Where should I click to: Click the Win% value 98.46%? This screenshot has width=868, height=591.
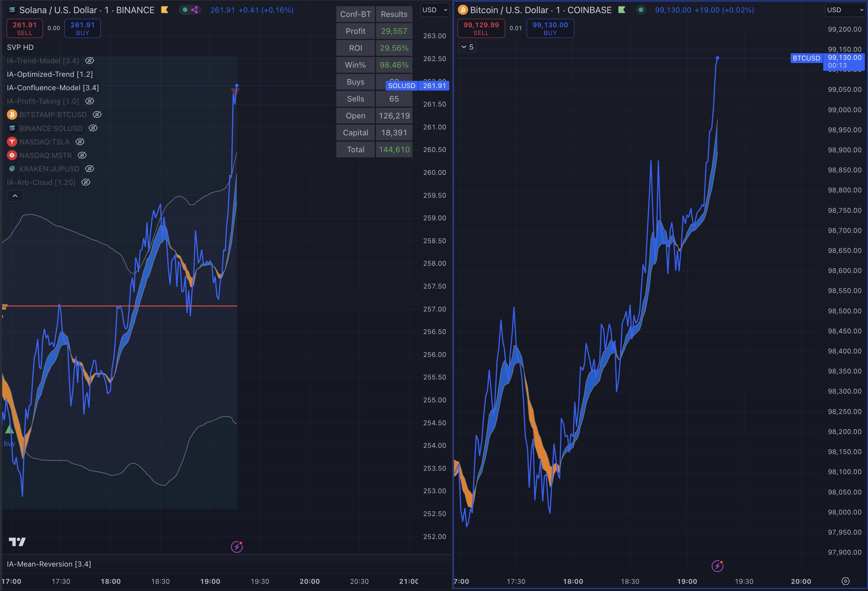pyautogui.click(x=394, y=65)
